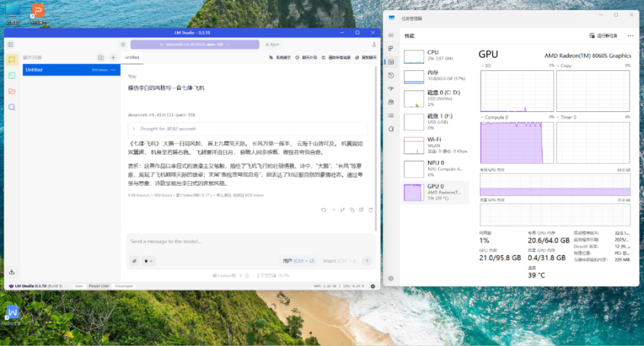Screen dimensions: 644x346
Task: Open flask icon at LM Studio top right
Action: [x=374, y=44]
